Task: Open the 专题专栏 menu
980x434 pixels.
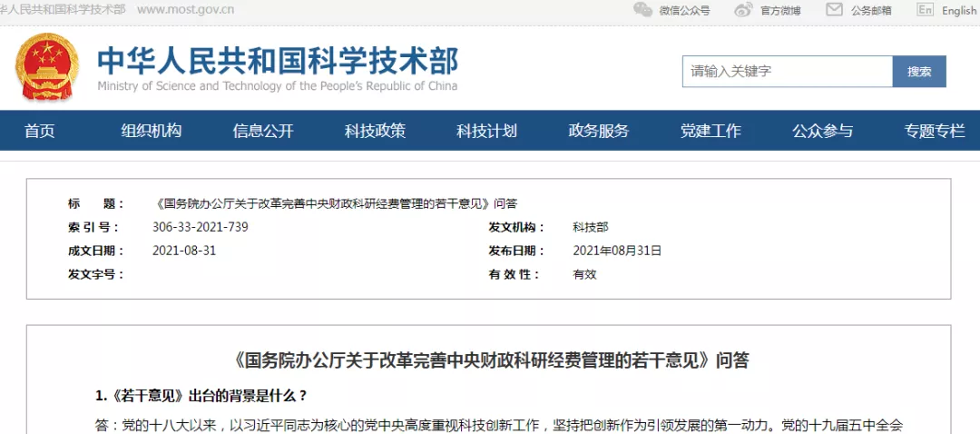Action: [x=934, y=131]
